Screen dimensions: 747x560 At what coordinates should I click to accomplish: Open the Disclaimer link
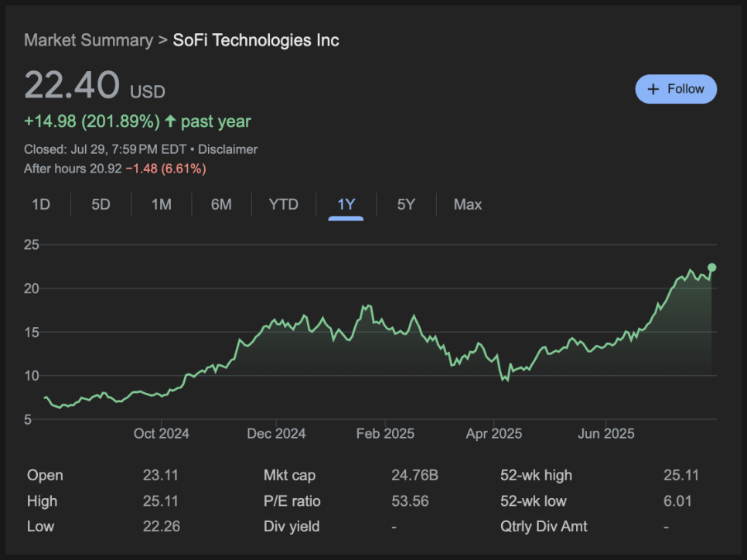click(x=227, y=149)
